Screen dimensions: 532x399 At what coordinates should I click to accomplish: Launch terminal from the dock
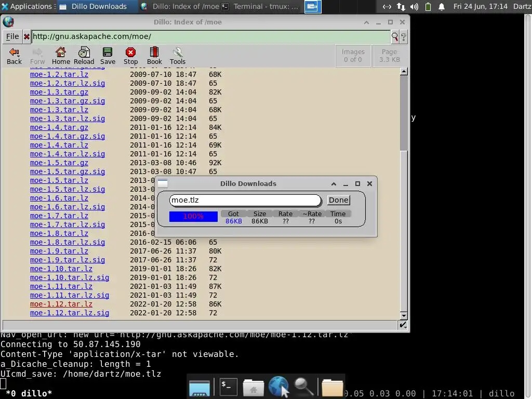[x=228, y=387]
